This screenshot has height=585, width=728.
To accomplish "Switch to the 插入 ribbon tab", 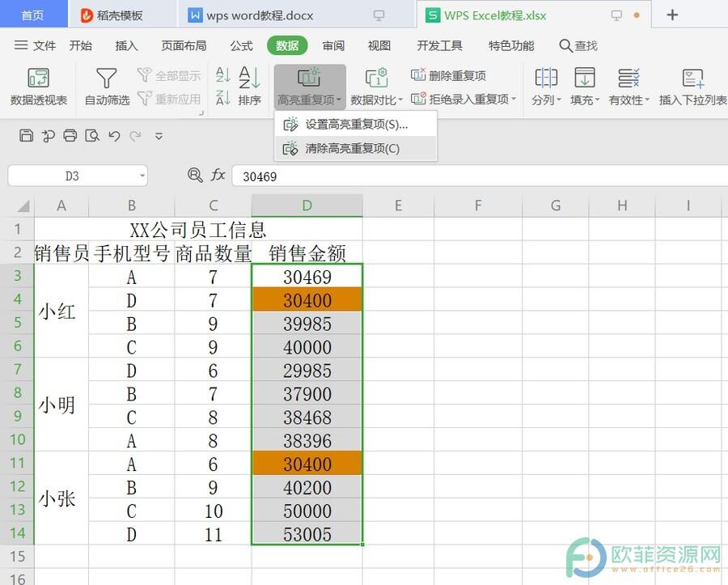I will [126, 45].
